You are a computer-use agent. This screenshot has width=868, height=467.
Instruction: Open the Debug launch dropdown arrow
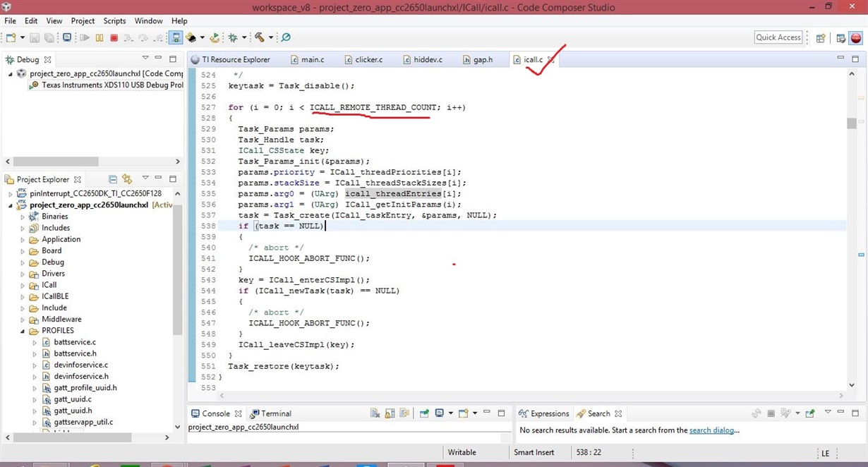[244, 37]
